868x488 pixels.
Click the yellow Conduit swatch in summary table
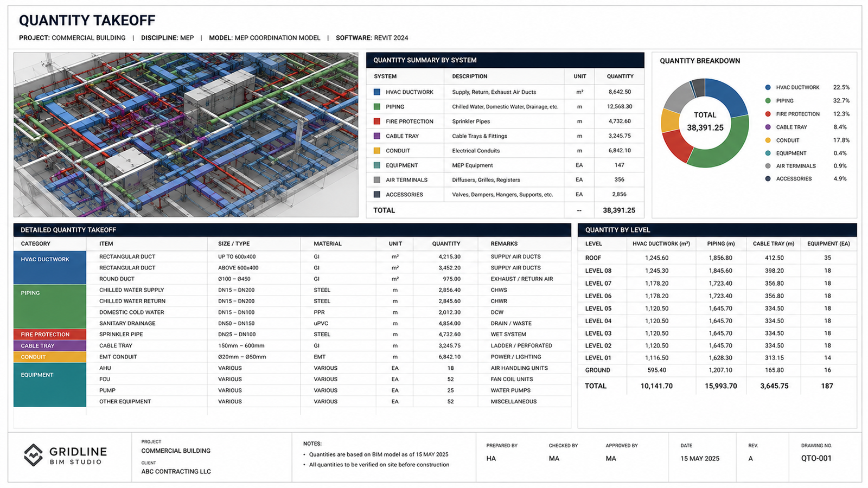pos(377,151)
